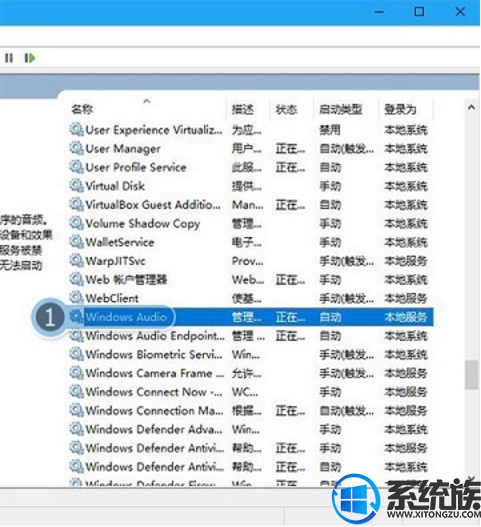This screenshot has width=481, height=527.
Task: Click gear icon beside User Manager
Action: tap(76, 148)
